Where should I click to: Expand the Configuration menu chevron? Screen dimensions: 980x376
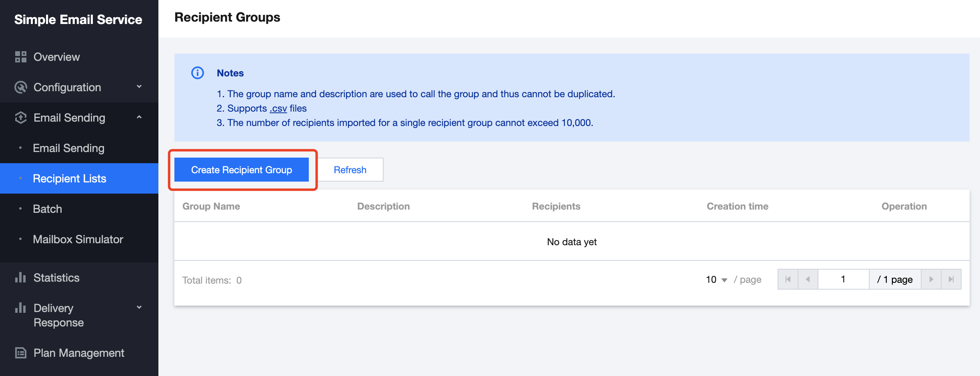(x=139, y=87)
